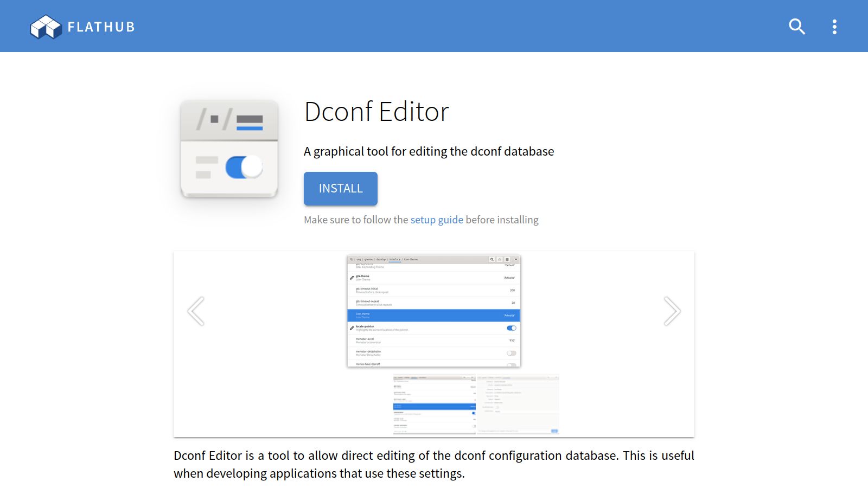This screenshot has width=868, height=488.
Task: Toggle the menubar-detachable switch
Action: point(511,353)
